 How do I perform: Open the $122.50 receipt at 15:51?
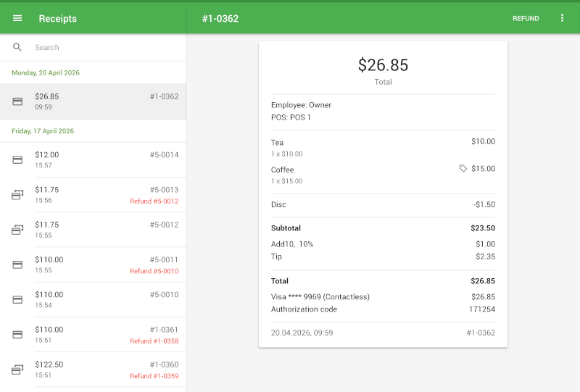(93, 370)
